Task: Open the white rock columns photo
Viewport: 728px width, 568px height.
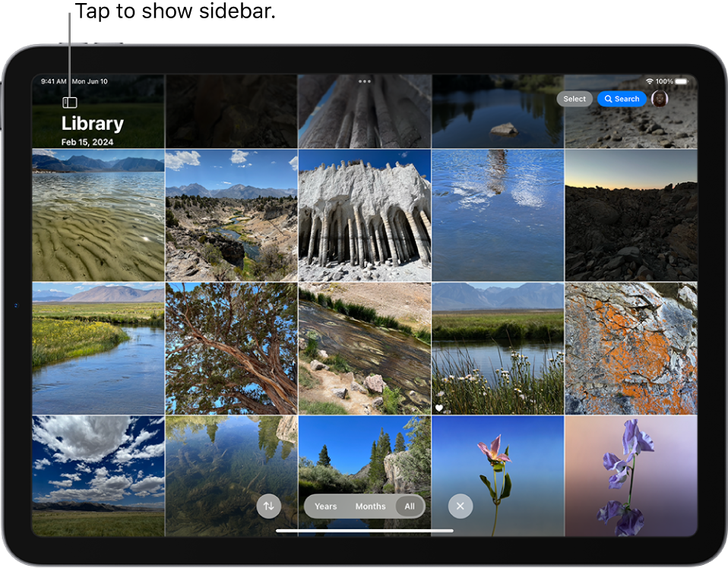Action: coord(365,216)
